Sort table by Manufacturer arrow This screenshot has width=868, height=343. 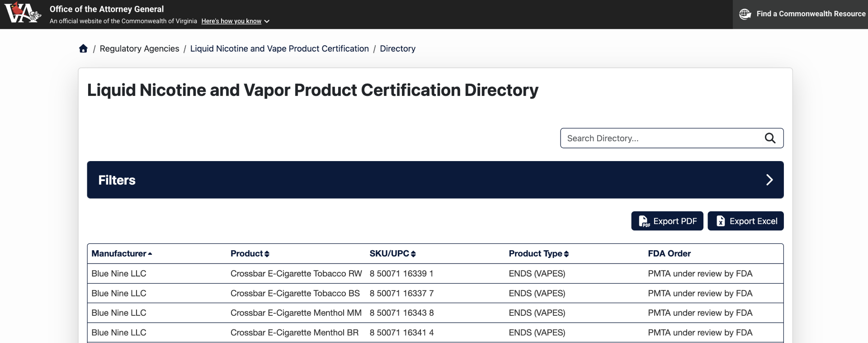(x=150, y=254)
